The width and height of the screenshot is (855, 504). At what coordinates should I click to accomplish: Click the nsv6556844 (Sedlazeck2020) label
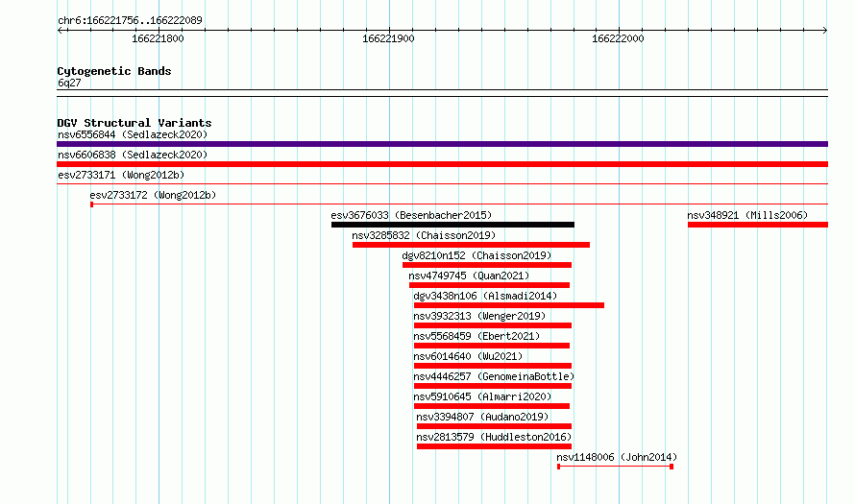(x=133, y=134)
